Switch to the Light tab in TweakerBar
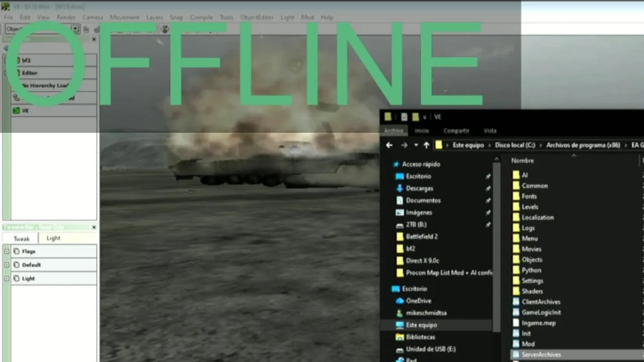 point(53,238)
